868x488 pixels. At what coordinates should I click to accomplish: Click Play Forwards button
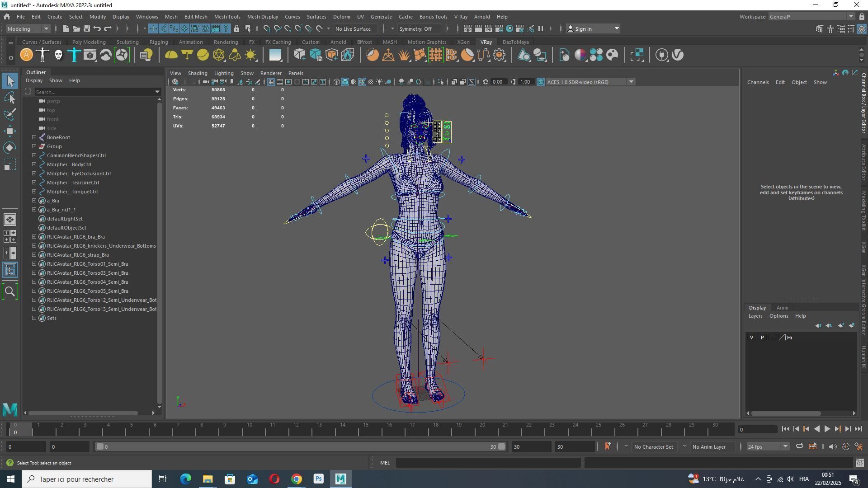(x=827, y=429)
